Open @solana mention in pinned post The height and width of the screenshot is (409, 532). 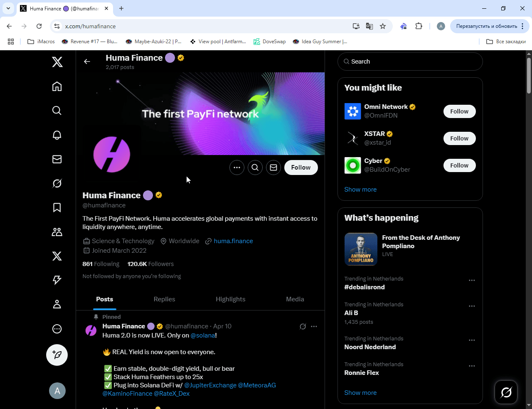203,335
